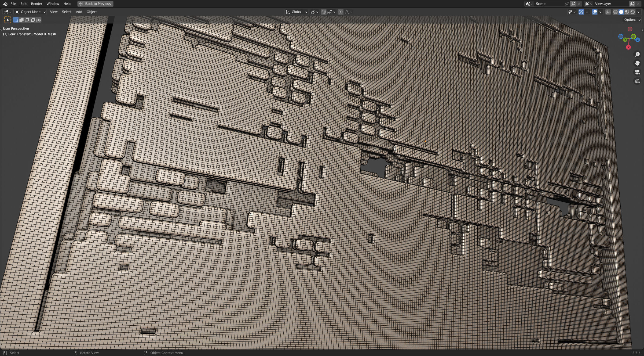Click the Blender logo icon
Screen dimensions: 644x356
[5, 4]
